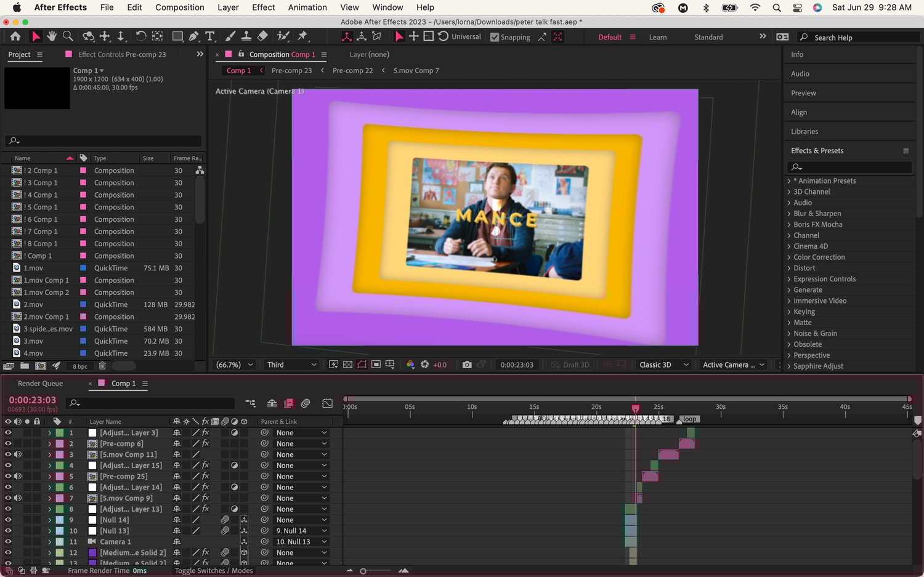Viewport: 924px width, 577px height.
Task: Open the Effect menu
Action: (264, 7)
